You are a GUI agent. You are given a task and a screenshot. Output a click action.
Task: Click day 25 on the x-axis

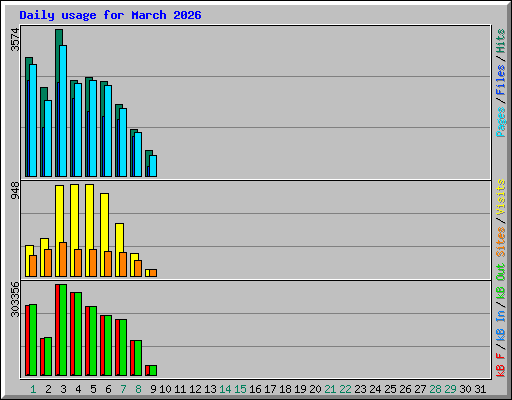point(390,389)
